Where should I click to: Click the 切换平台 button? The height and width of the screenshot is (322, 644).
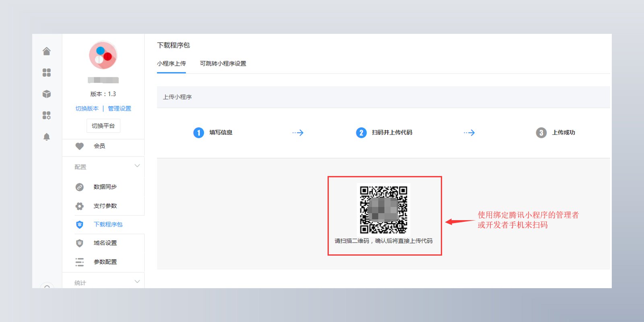103,126
